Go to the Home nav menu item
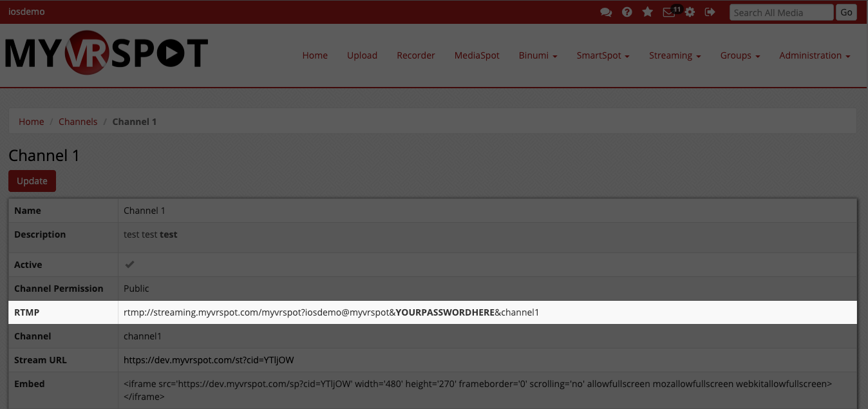 (315, 55)
